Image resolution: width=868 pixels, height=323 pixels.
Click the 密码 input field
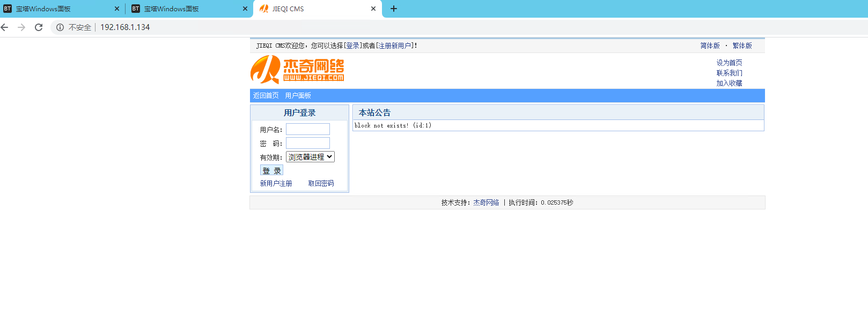(308, 143)
